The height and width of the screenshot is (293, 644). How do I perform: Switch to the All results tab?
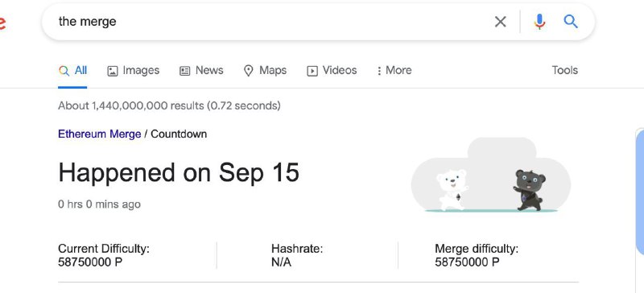pos(72,70)
